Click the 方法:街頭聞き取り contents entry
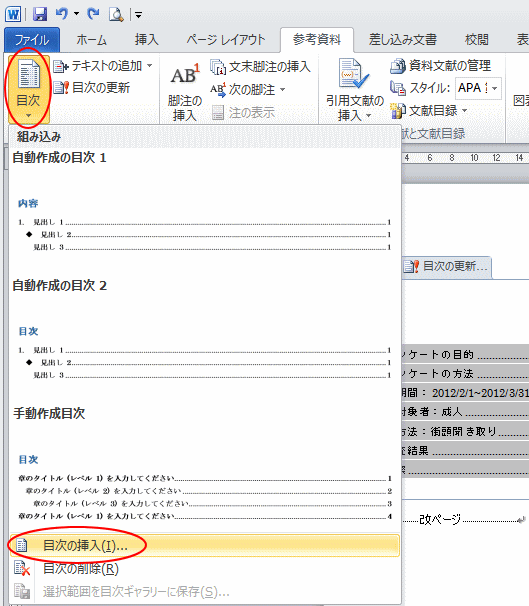The width and height of the screenshot is (529, 606). (x=465, y=431)
